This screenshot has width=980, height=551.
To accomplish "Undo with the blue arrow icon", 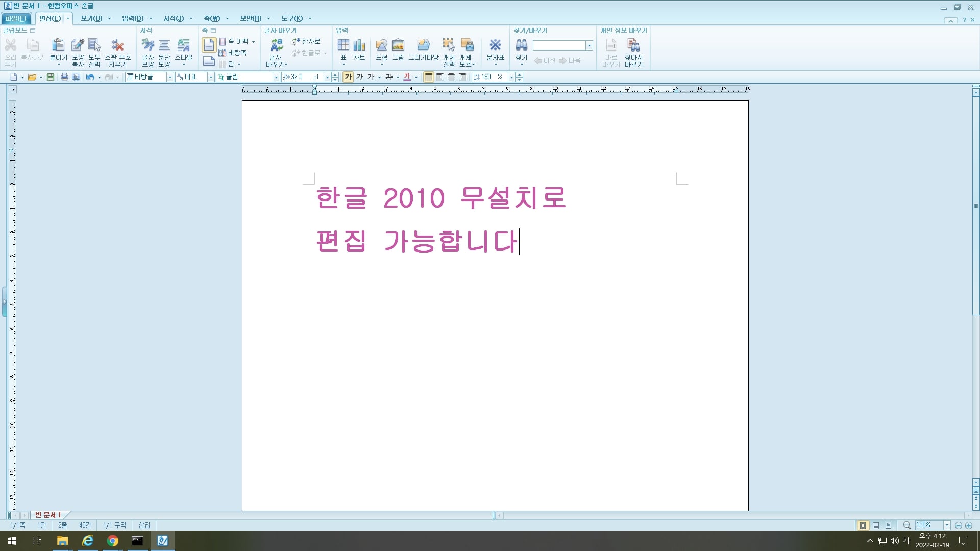I will (x=90, y=77).
